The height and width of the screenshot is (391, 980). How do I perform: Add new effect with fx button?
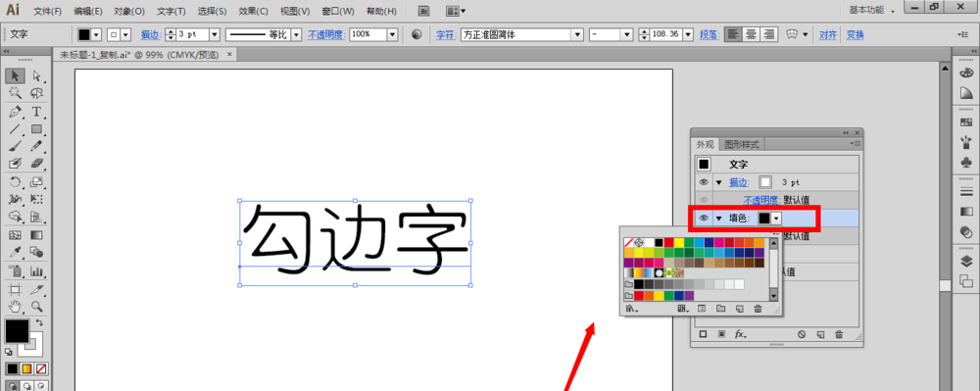click(x=741, y=334)
